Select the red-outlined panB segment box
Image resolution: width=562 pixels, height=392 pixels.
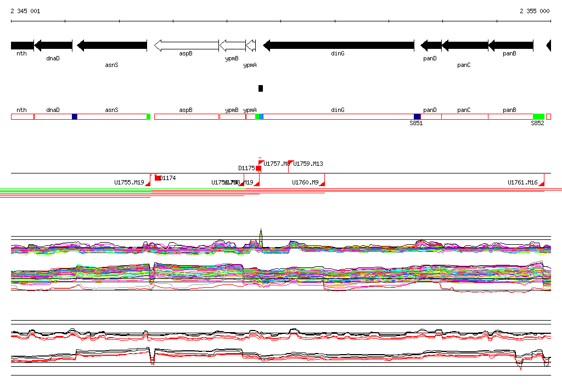click(511, 116)
